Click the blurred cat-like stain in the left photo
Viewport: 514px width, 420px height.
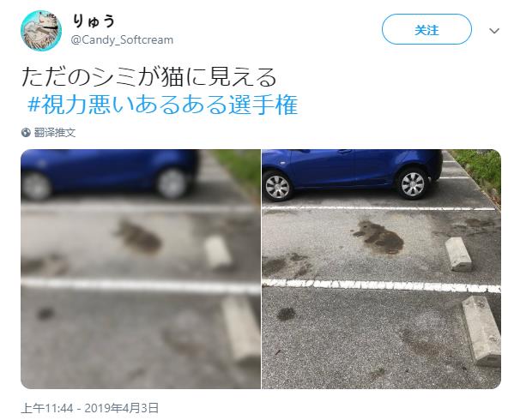pos(139,237)
